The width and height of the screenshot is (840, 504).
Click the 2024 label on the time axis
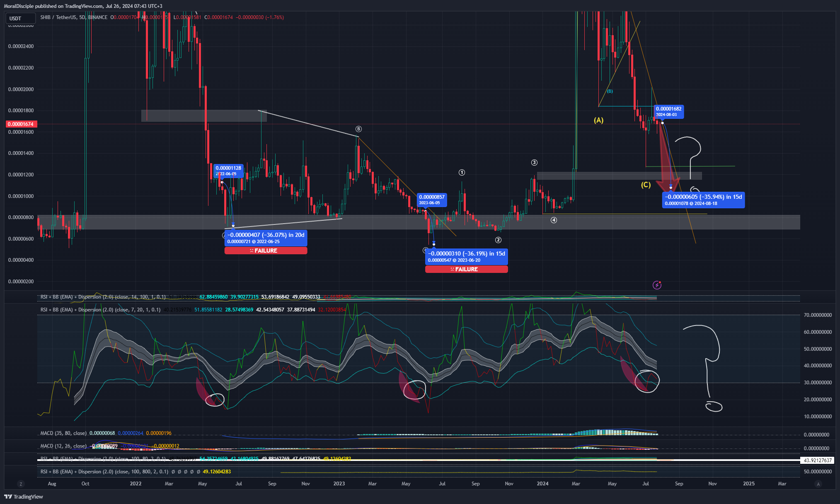point(542,484)
